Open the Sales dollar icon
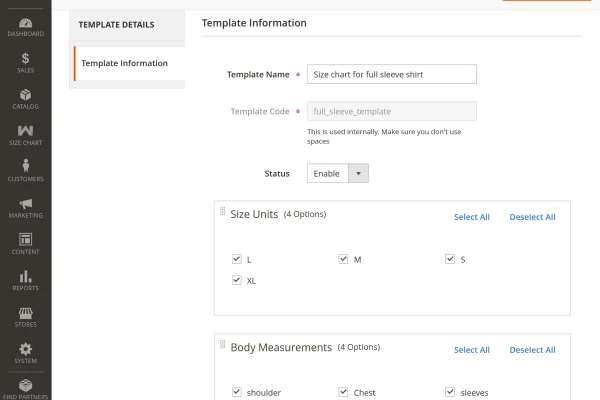Screen dimensions: 600x400 25,61
